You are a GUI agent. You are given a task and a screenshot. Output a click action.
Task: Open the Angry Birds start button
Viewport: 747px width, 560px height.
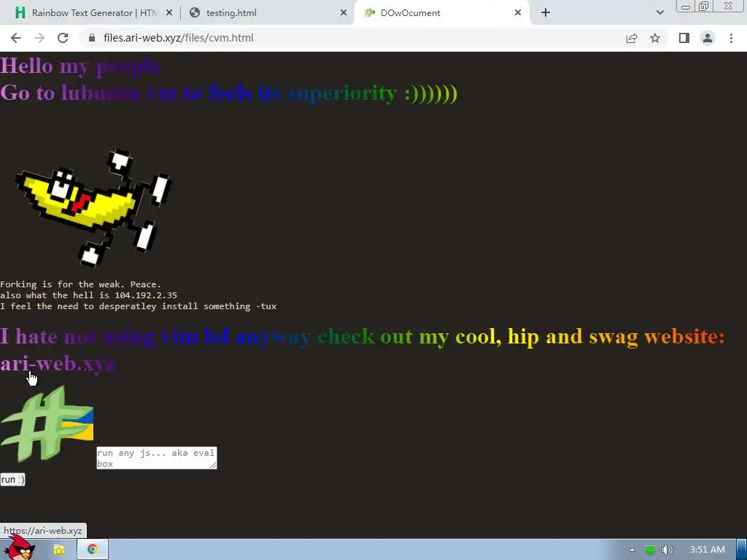pos(20,548)
